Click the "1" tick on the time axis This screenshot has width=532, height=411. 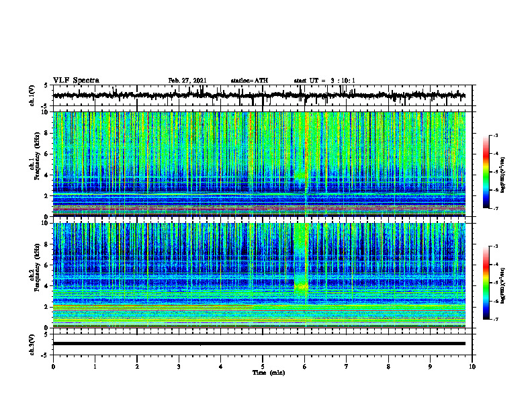click(x=95, y=367)
